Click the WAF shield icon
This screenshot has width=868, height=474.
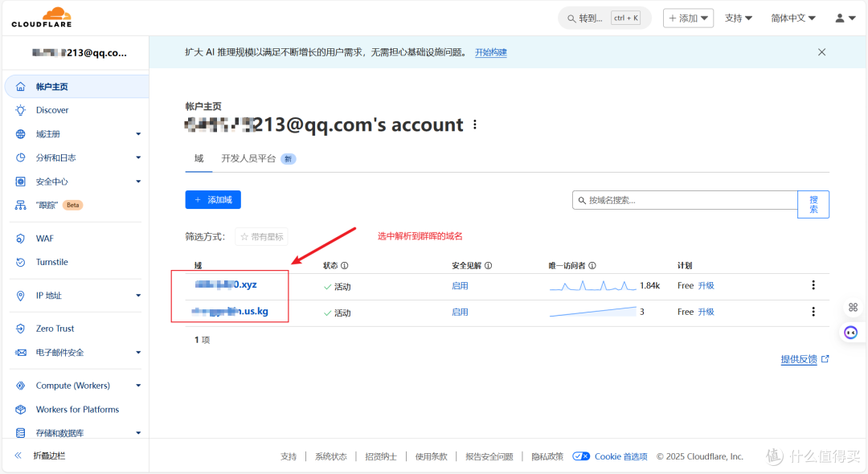click(x=20, y=239)
